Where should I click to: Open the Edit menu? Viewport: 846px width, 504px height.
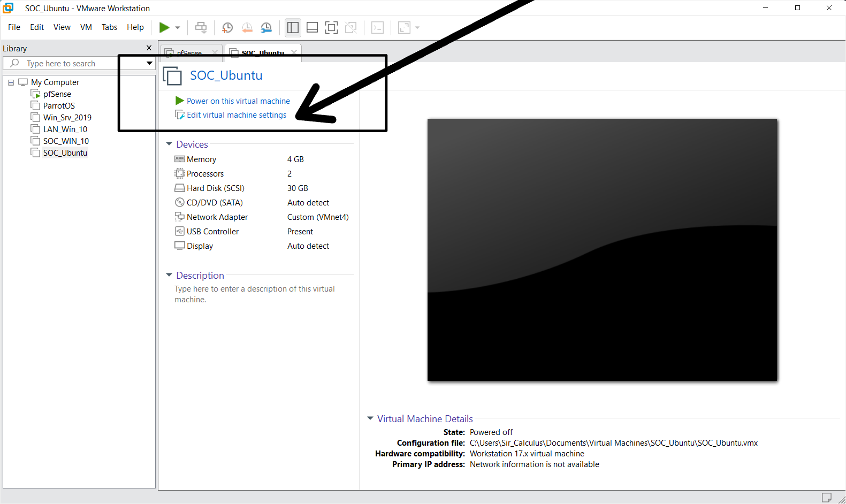(x=37, y=27)
